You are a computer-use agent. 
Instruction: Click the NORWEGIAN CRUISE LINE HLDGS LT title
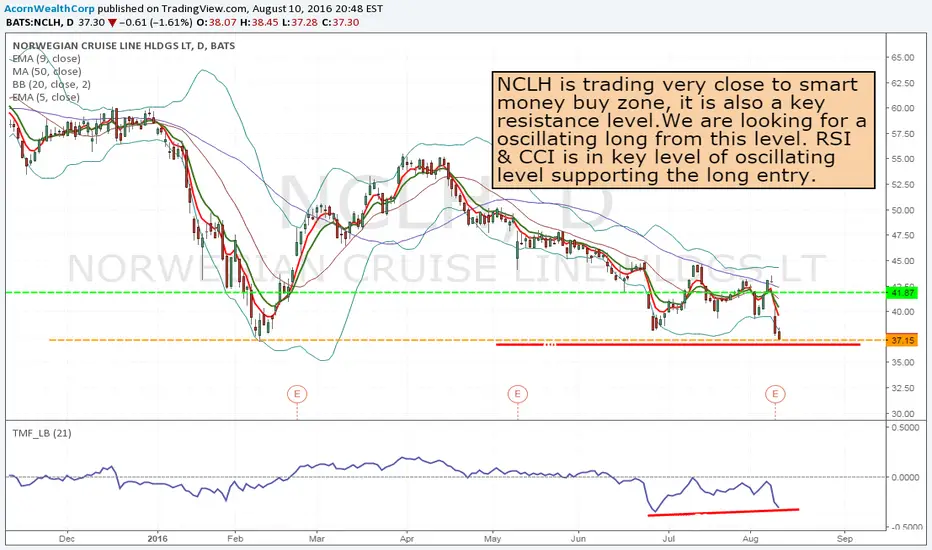pyautogui.click(x=124, y=46)
